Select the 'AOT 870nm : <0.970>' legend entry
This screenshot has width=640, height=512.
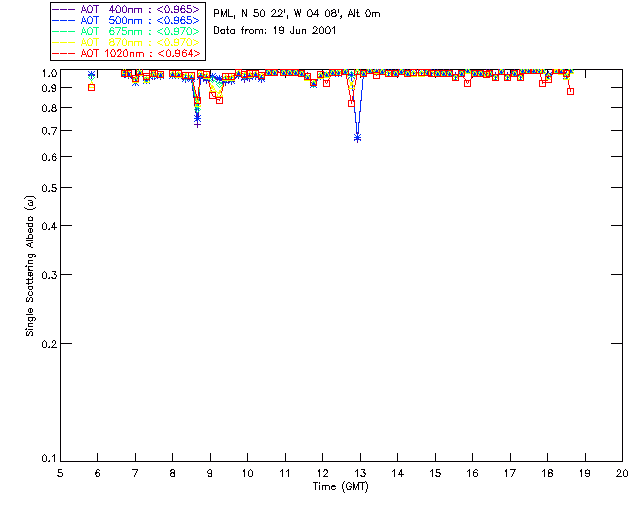click(126, 42)
